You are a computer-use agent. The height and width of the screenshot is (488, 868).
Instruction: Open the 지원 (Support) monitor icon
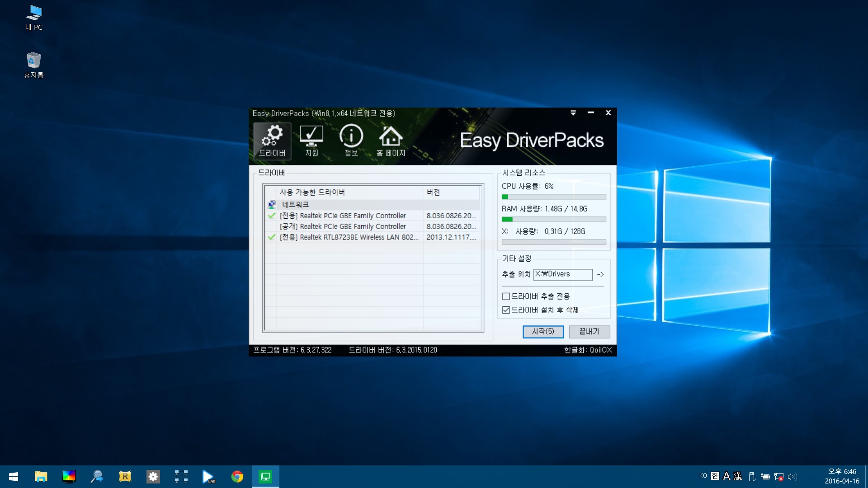coord(311,141)
